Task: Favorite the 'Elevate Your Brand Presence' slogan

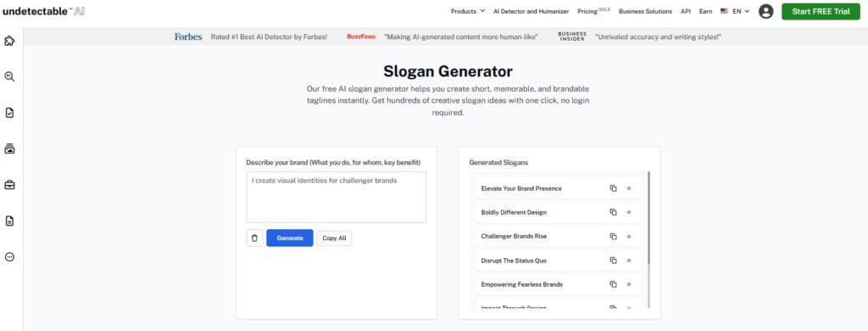Action: tap(629, 188)
